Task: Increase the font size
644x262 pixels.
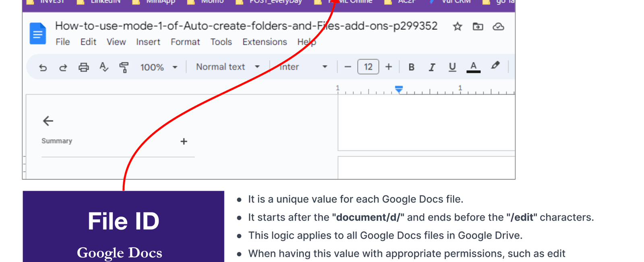Action: pos(388,67)
